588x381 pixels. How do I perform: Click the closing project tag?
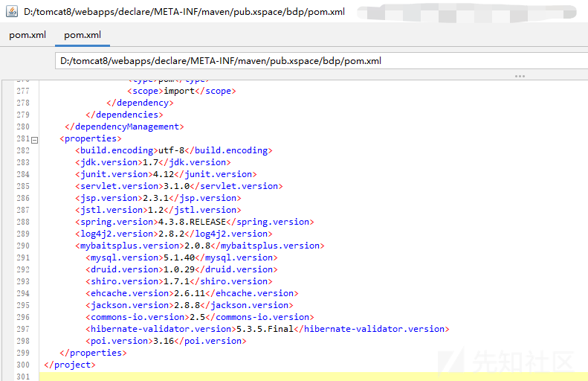(70, 365)
